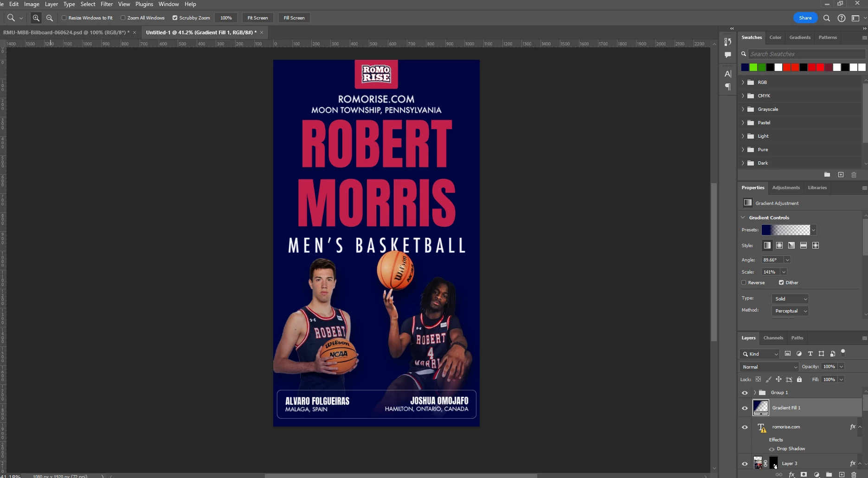Select Angle gradient style

tap(791, 245)
